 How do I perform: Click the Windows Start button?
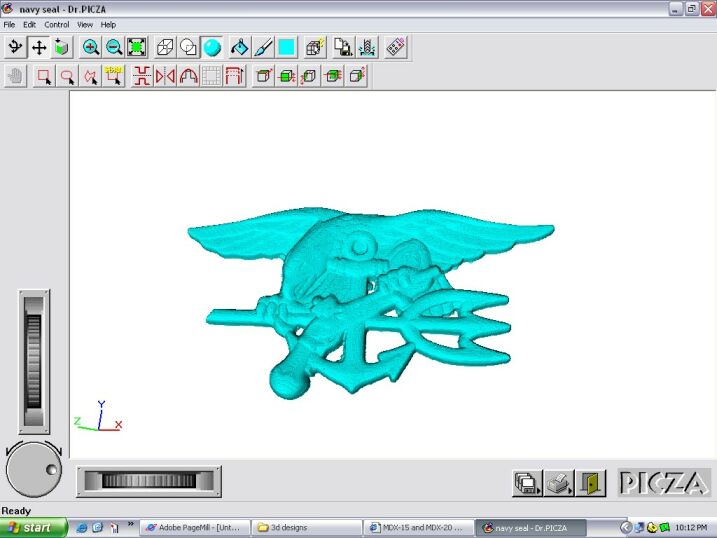(33, 527)
